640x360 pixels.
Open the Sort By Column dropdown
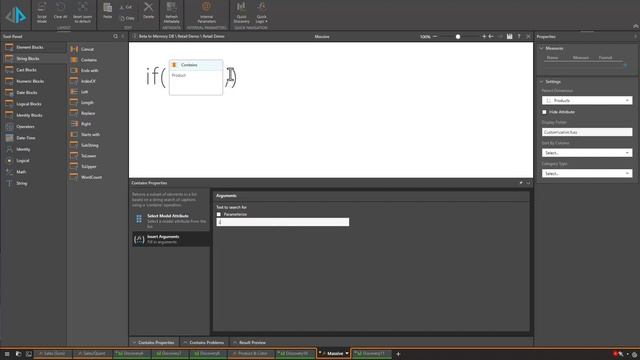coord(587,153)
